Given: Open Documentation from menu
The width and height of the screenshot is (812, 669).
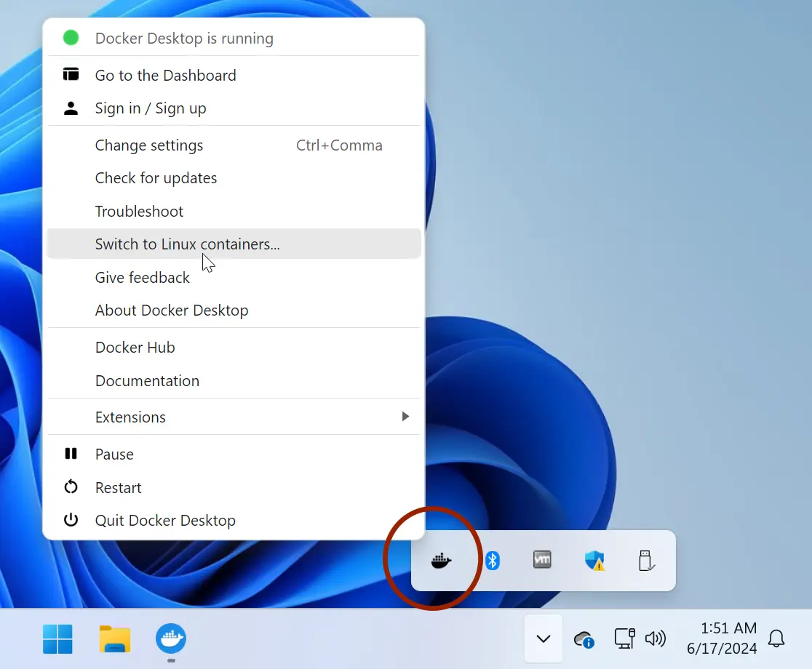Looking at the screenshot, I should pyautogui.click(x=234, y=381).
